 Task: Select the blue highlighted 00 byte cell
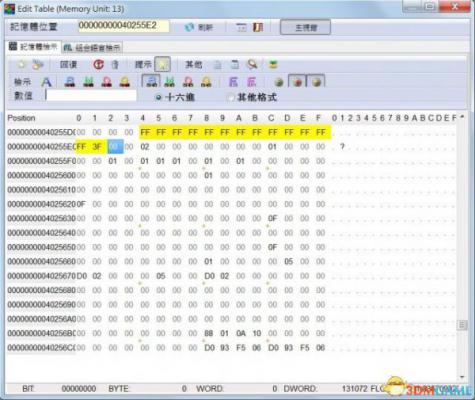pyautogui.click(x=115, y=147)
